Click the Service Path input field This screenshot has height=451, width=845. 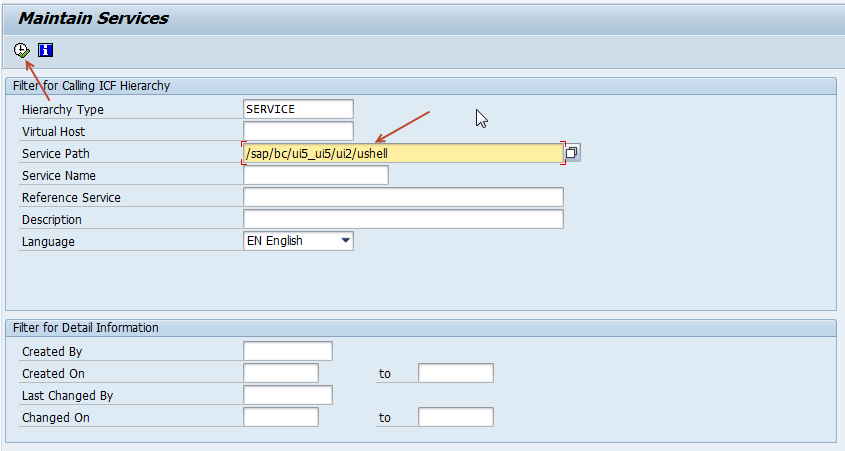403,154
